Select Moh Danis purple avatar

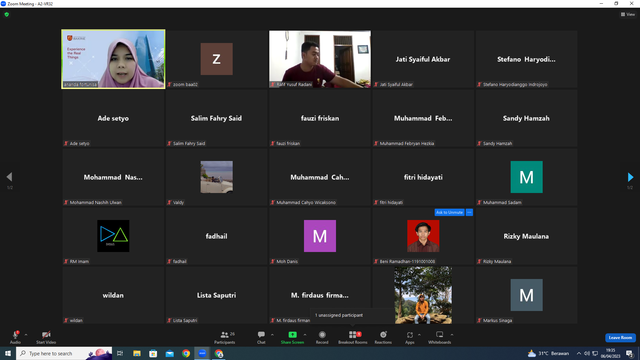(320, 236)
